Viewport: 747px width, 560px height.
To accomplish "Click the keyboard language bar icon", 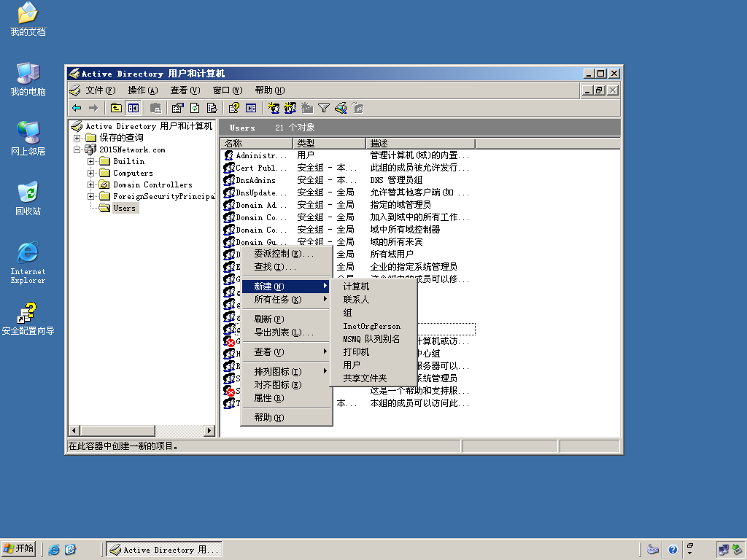I will coord(653,550).
